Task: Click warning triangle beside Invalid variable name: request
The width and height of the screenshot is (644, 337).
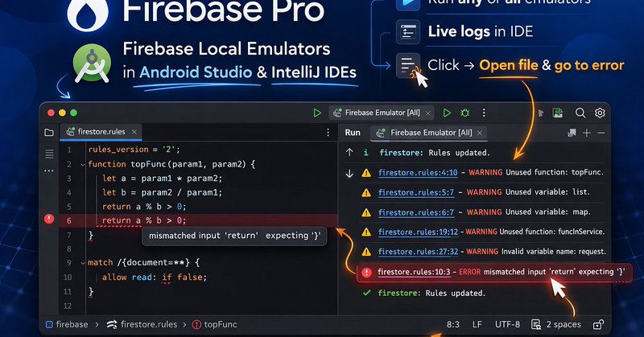Action: pyautogui.click(x=366, y=252)
